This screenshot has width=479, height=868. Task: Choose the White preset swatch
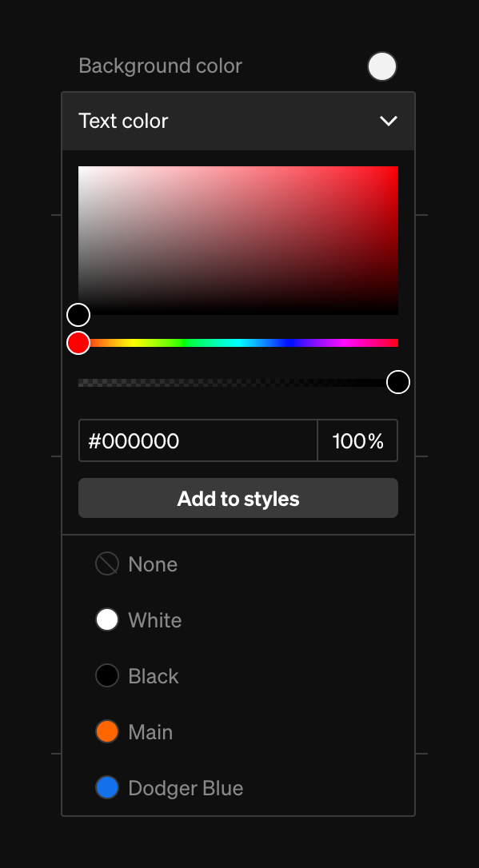click(107, 619)
